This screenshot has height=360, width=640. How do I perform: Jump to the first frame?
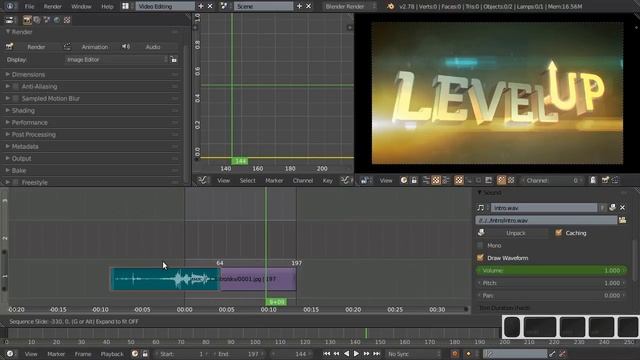(x=327, y=354)
